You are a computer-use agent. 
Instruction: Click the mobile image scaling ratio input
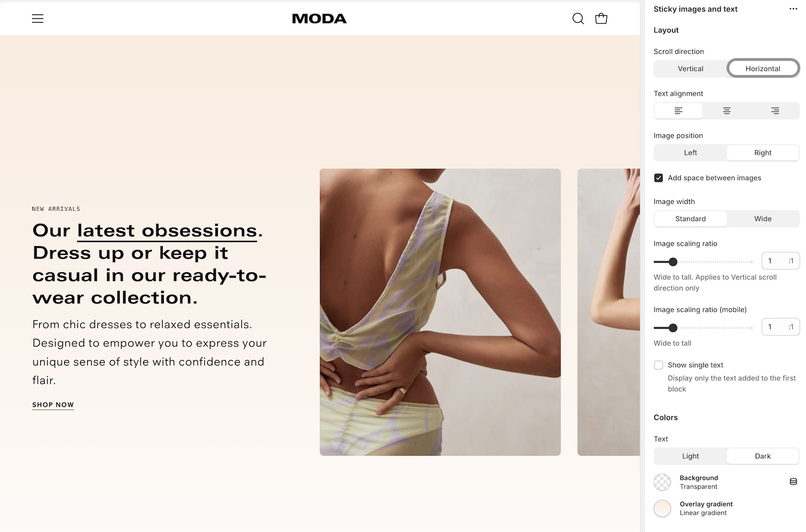click(780, 327)
